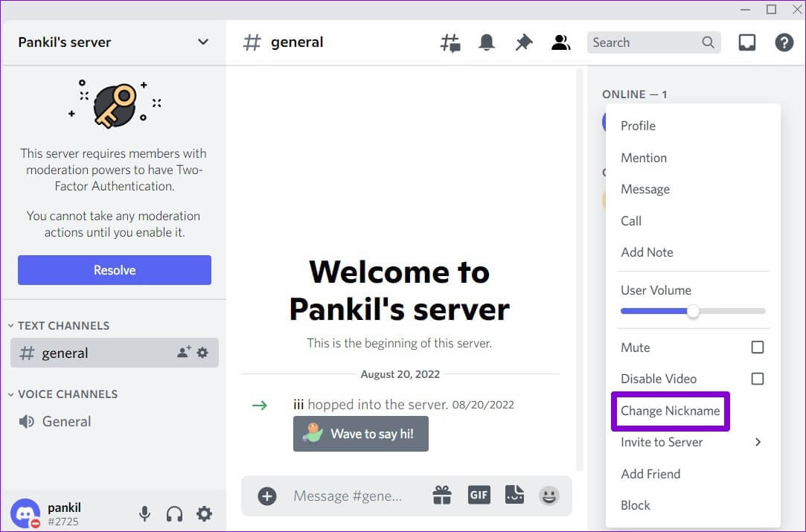Toggle the member list icon
Viewport: 806px width, 532px height.
pyautogui.click(x=561, y=42)
